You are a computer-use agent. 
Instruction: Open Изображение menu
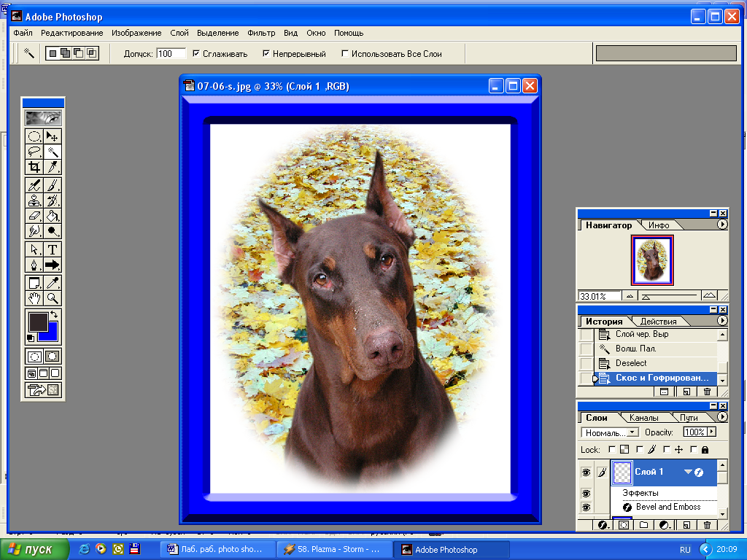pos(136,33)
